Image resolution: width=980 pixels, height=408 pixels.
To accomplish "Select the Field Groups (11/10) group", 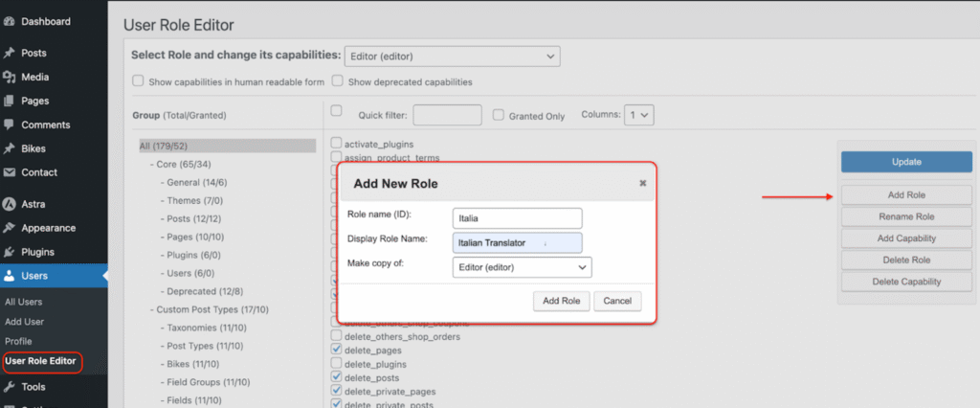I will click(208, 382).
